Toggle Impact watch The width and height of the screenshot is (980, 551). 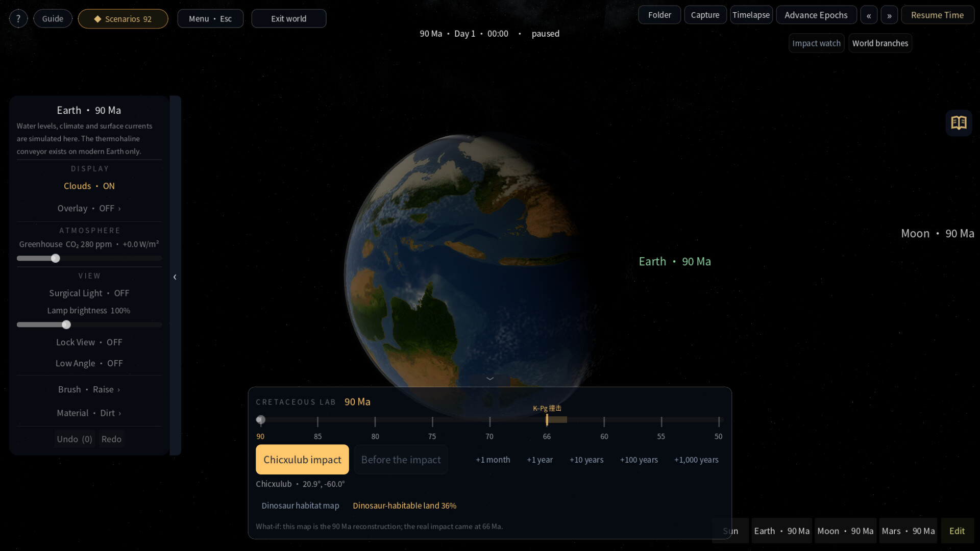816,43
